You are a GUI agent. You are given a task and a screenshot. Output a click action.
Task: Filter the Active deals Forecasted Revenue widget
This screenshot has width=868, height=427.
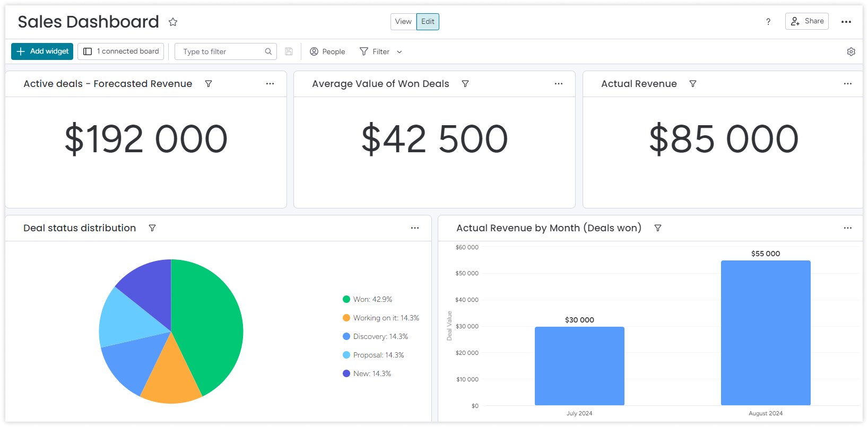pyautogui.click(x=209, y=84)
